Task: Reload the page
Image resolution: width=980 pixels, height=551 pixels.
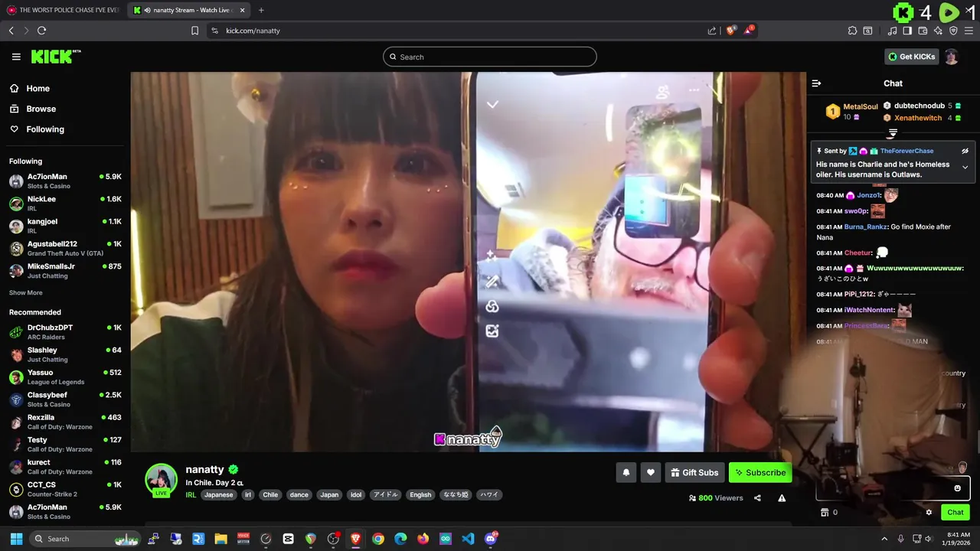Action: (x=41, y=31)
